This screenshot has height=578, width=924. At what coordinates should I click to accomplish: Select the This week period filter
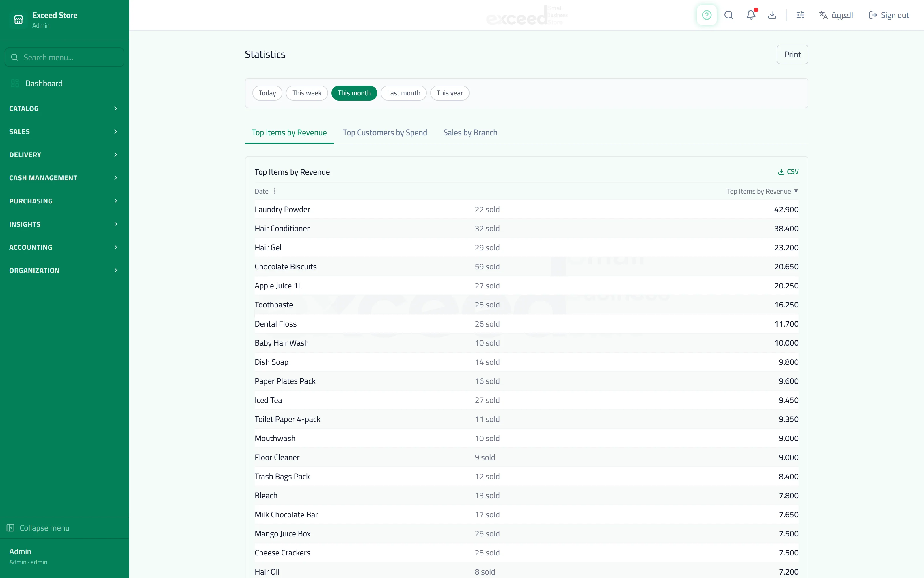pyautogui.click(x=307, y=93)
